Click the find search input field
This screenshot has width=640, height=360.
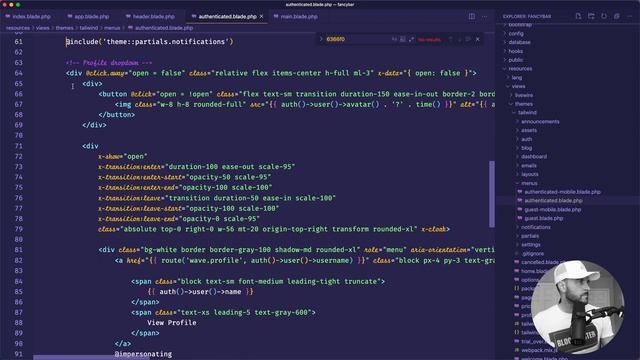tap(357, 39)
